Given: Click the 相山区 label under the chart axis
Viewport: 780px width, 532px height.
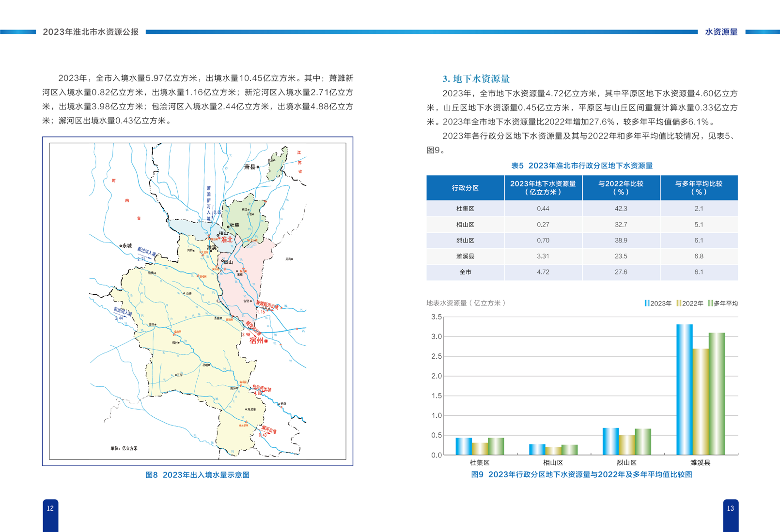Looking at the screenshot, I should [553, 463].
